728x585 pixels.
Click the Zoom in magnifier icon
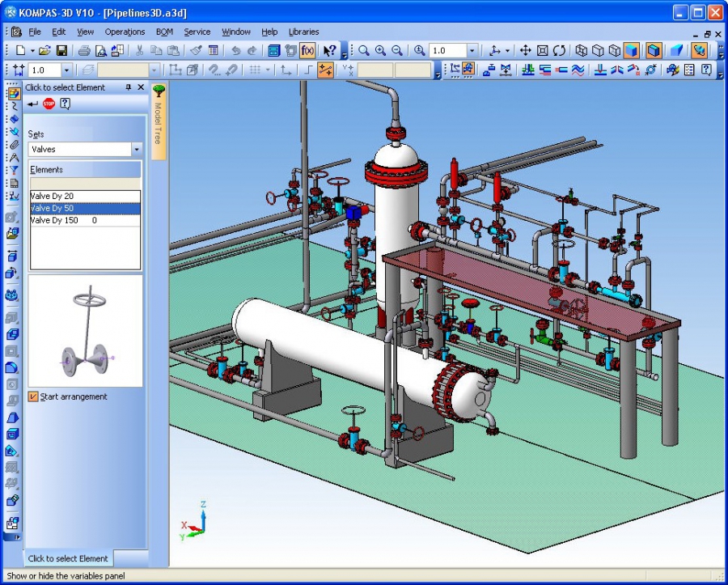tap(380, 50)
